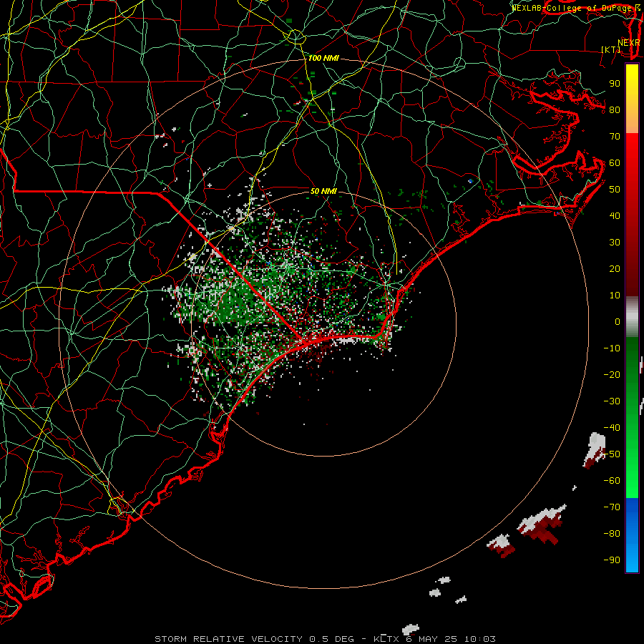Click the 50 value on velocity scale

615,190
